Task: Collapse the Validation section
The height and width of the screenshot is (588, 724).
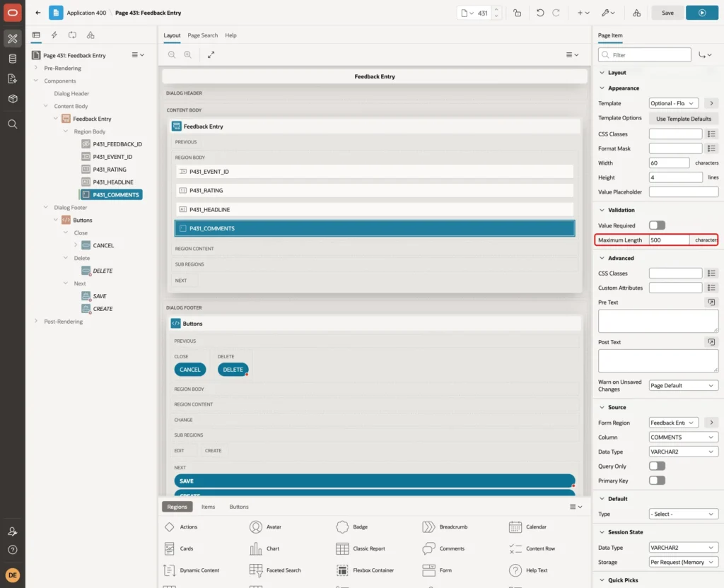Action: click(602, 210)
